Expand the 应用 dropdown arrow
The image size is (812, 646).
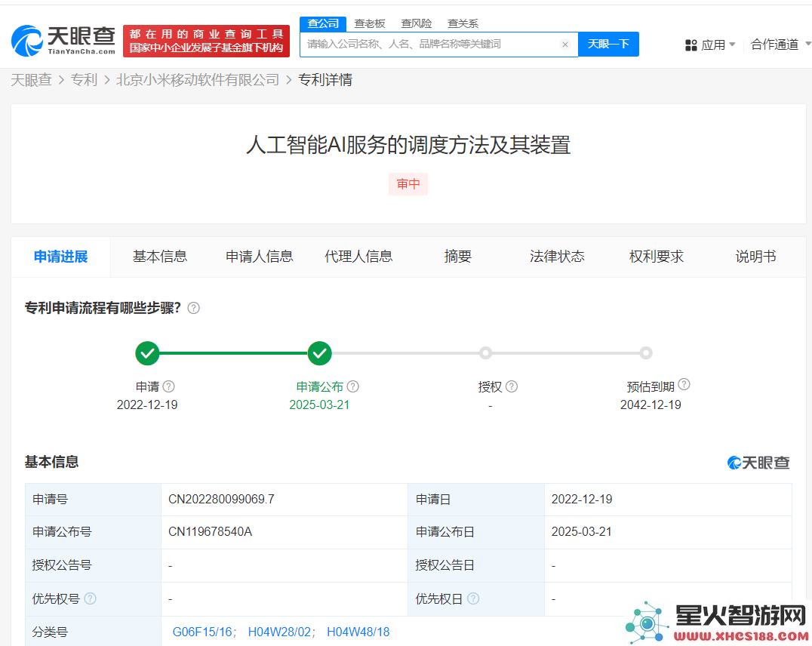pos(732,45)
